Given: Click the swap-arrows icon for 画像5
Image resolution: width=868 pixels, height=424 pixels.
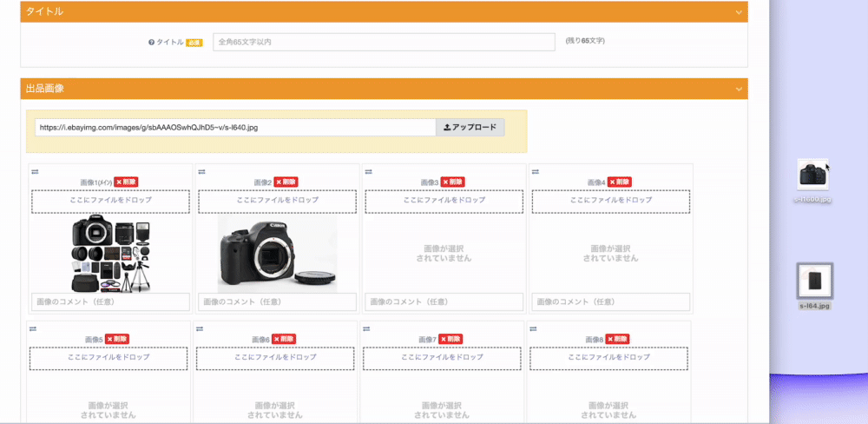Looking at the screenshot, I should coord(33,328).
